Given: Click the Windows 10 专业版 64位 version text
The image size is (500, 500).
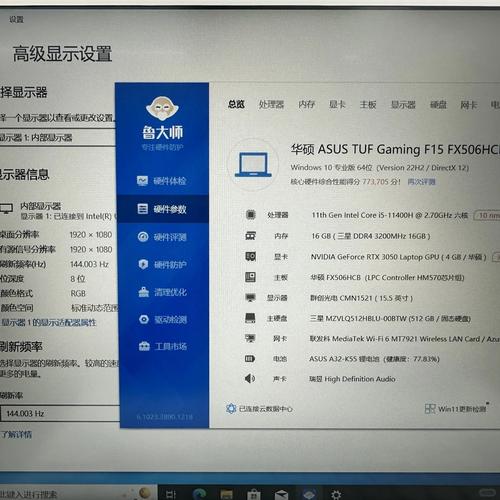Looking at the screenshot, I should click(380, 167).
